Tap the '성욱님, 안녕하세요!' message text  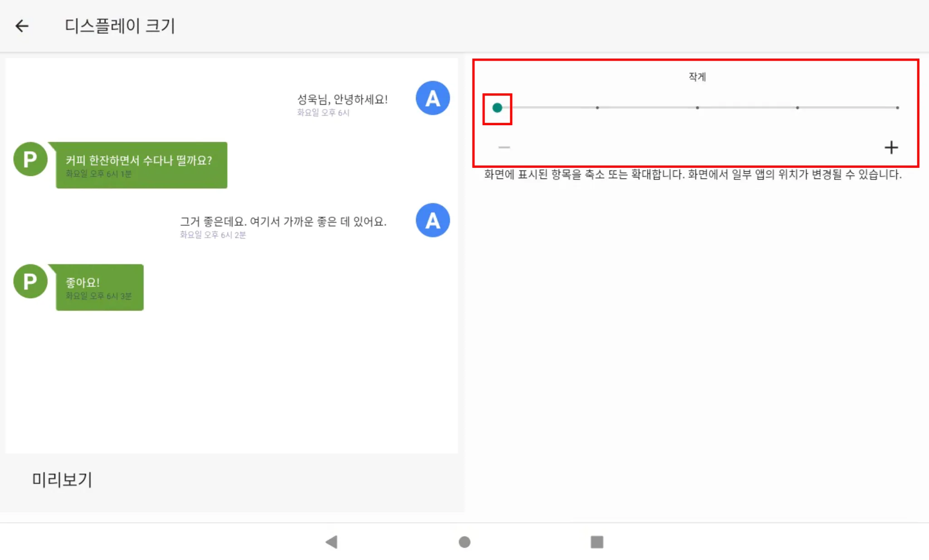point(342,99)
